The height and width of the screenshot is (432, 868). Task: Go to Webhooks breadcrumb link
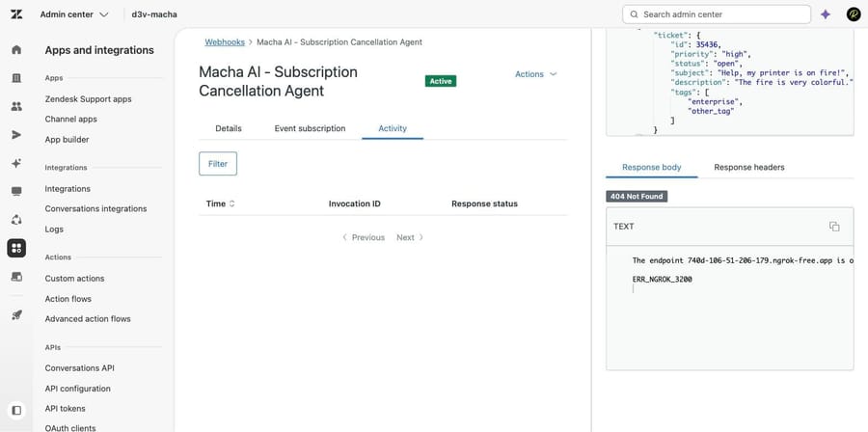coord(225,42)
